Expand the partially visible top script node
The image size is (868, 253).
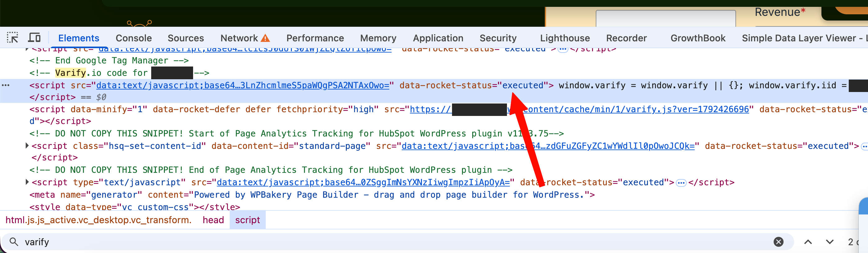pos(27,49)
